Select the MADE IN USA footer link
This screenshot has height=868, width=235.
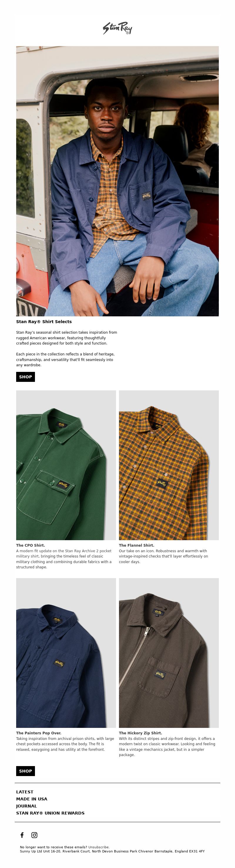click(32, 799)
